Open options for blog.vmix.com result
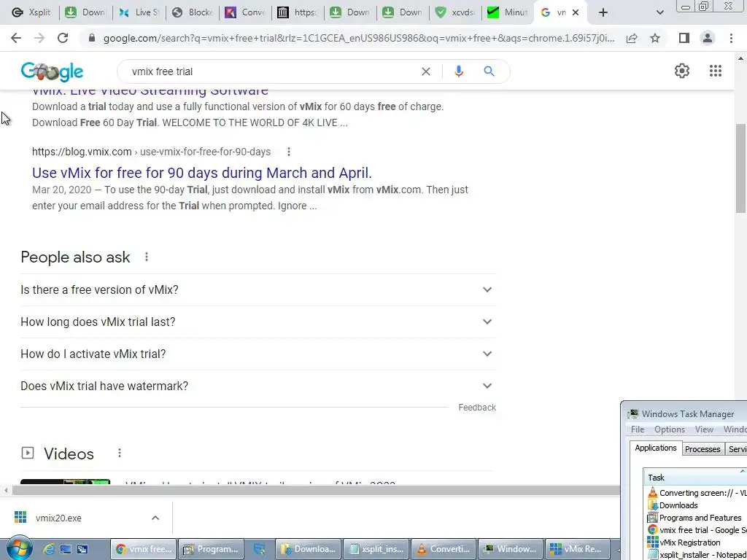 (289, 152)
